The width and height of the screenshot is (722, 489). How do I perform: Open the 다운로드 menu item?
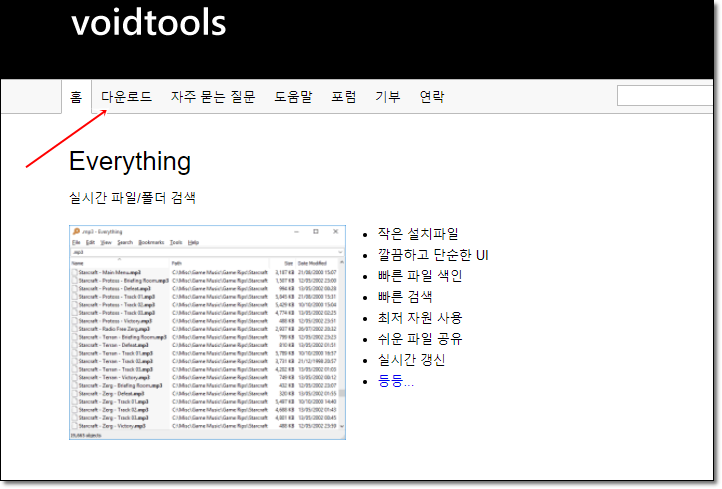point(127,97)
